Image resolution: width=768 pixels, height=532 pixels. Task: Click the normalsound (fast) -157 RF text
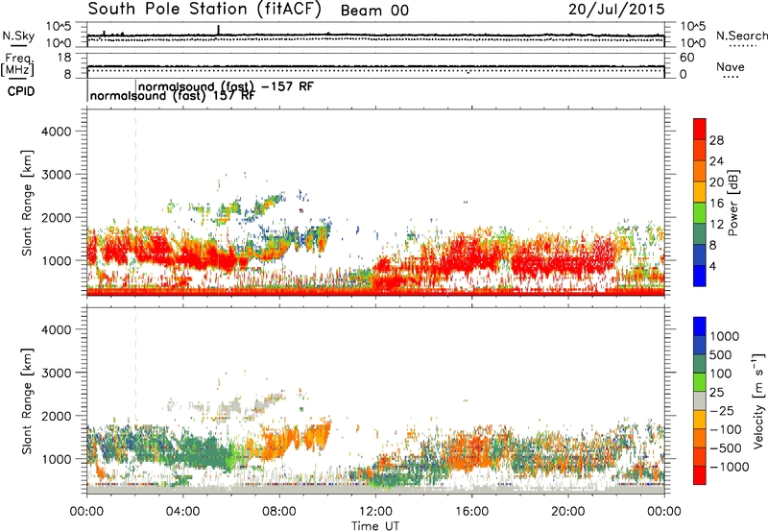(226, 86)
